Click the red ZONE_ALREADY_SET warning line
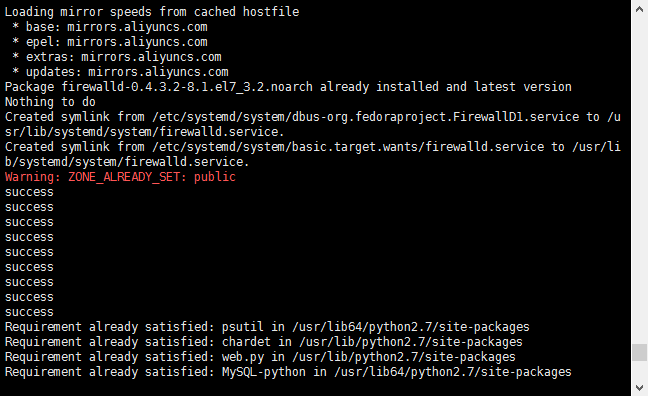This screenshot has height=396, width=648. (120, 177)
